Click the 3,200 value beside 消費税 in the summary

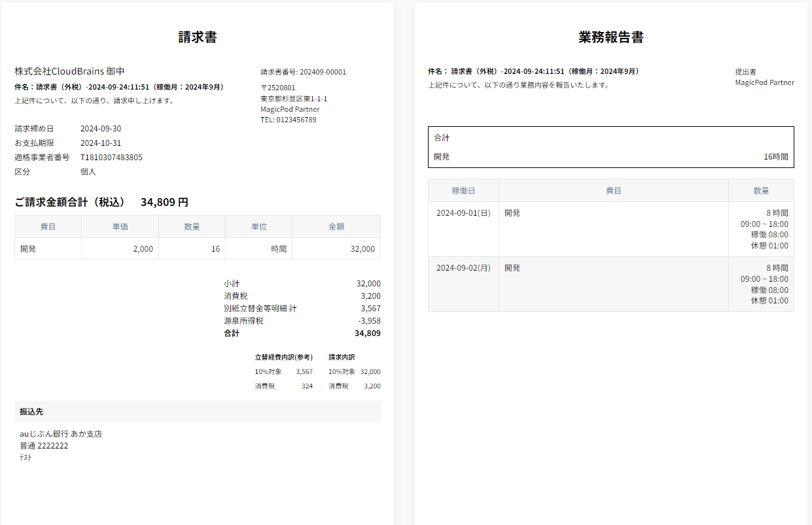(x=370, y=296)
